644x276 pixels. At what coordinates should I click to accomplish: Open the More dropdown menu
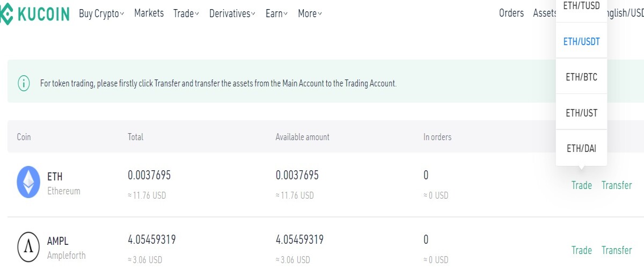[310, 13]
